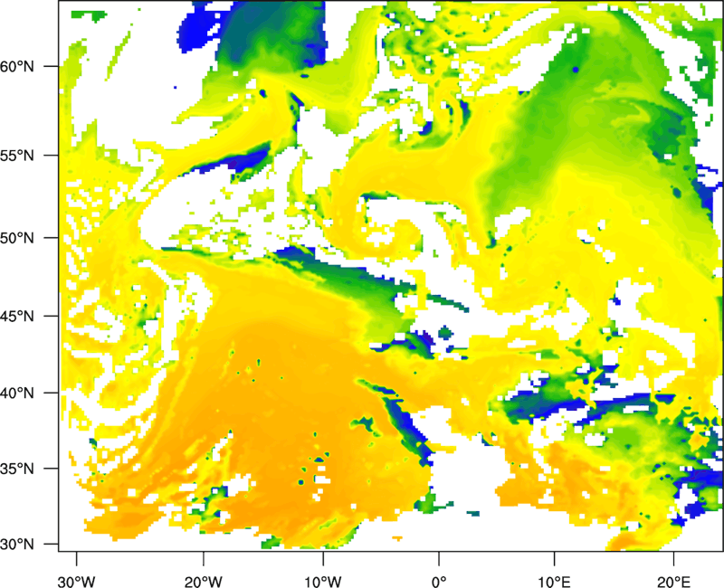The image size is (724, 588).
Task: Click the 30°W longitude label
Action: [x=77, y=582]
